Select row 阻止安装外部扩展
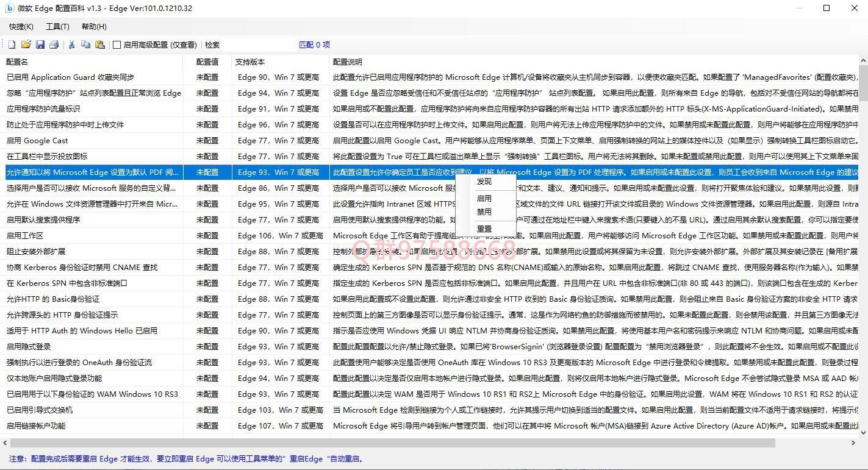Viewport: 868px width, 470px height. [x=431, y=252]
